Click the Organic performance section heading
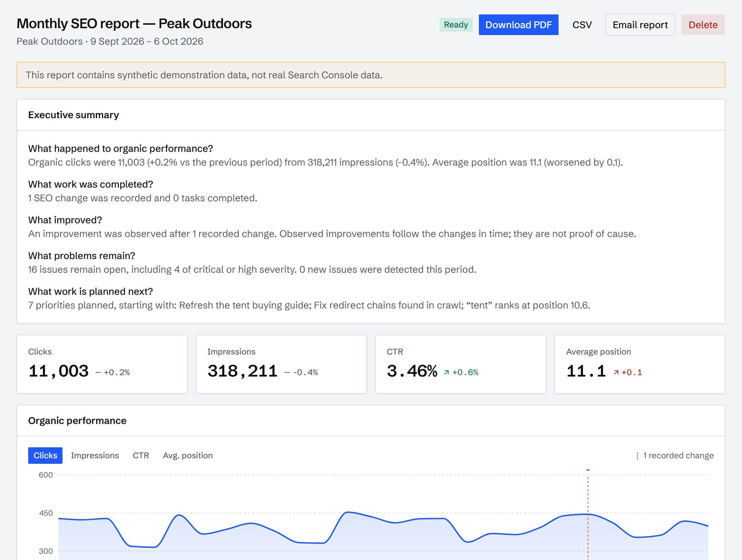Image resolution: width=742 pixels, height=560 pixels. click(77, 421)
